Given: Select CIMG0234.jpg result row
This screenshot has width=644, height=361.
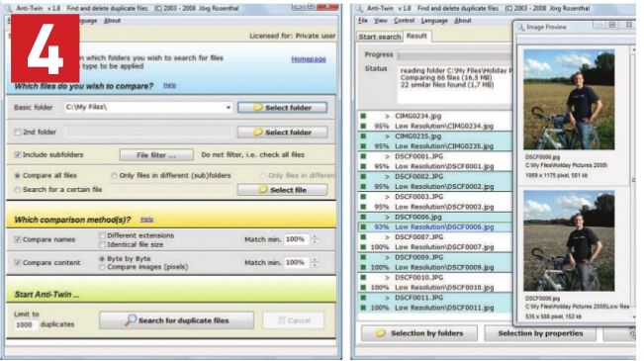Looking at the screenshot, I should [x=435, y=117].
